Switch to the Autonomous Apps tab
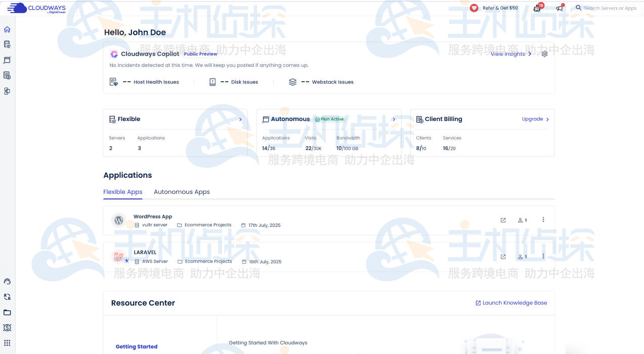644x354 pixels. coord(182,192)
